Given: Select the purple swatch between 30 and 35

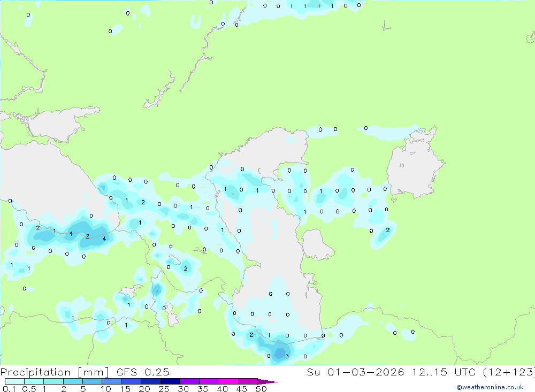Looking at the screenshot, I should point(190,381).
